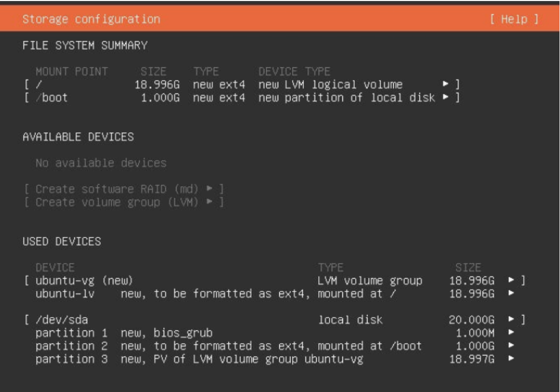Click the arrow beside Create software RAID
Viewport: 560px width, 392px height.
[x=209, y=188]
